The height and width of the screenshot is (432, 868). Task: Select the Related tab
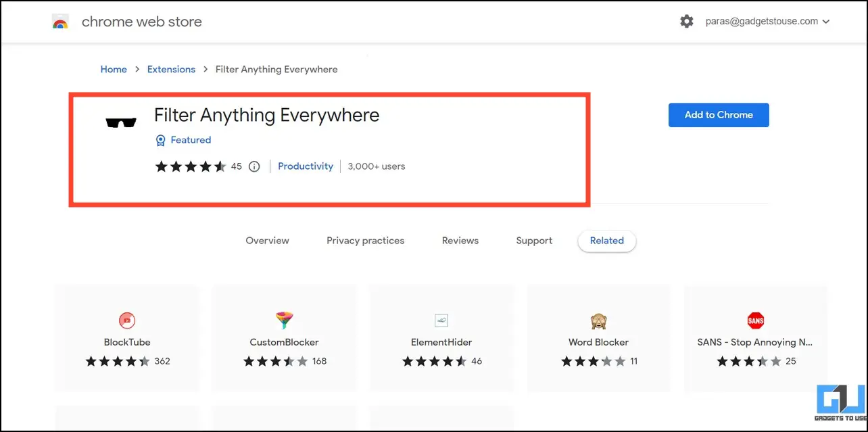(606, 241)
